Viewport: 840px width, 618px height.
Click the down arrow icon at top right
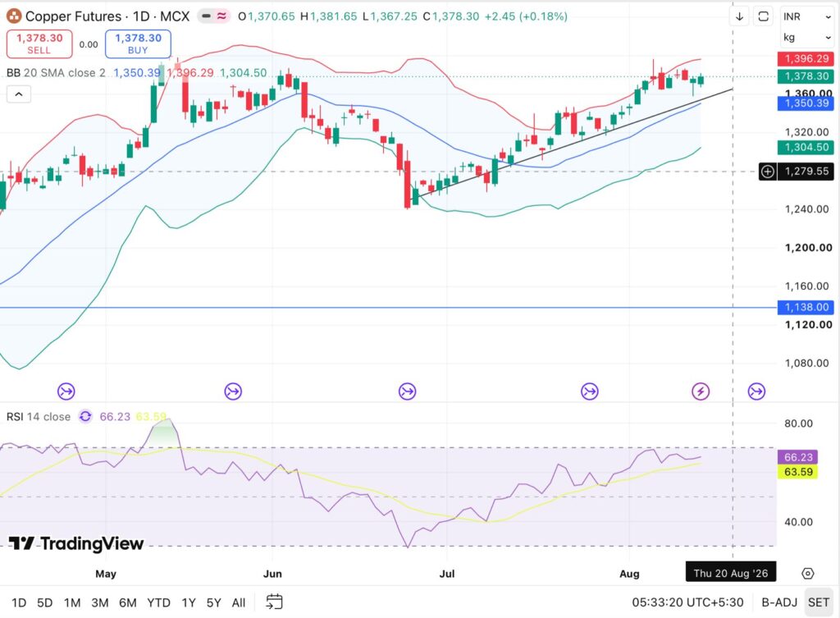[739, 16]
